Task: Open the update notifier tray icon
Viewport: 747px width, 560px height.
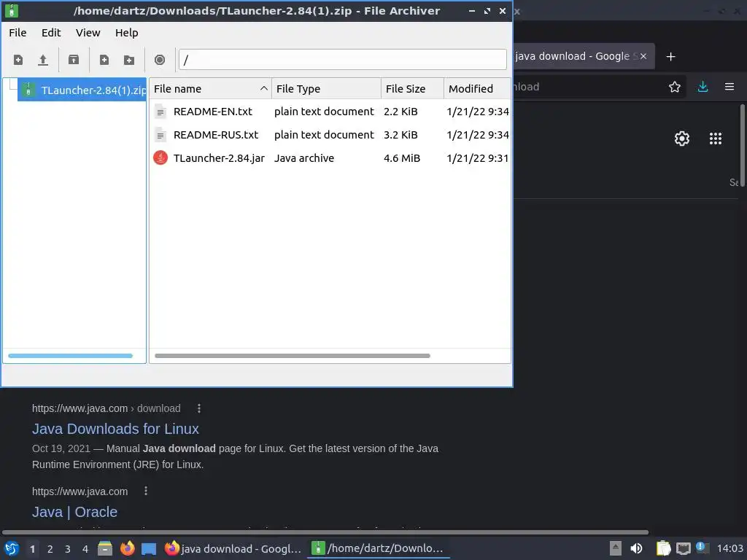Action: tap(703, 548)
